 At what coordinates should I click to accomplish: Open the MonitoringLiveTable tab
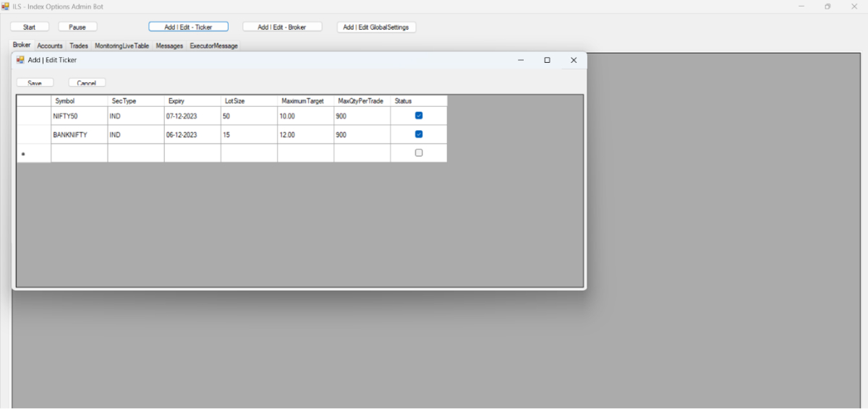[122, 46]
